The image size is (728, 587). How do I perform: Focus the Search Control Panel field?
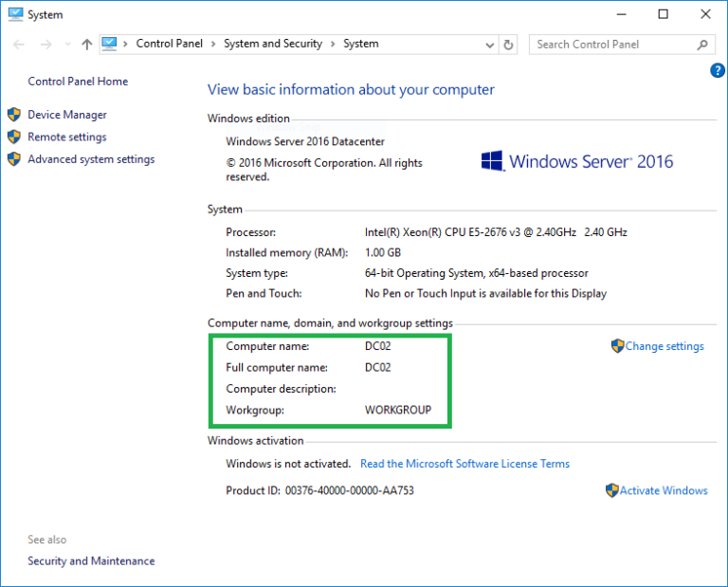point(614,45)
